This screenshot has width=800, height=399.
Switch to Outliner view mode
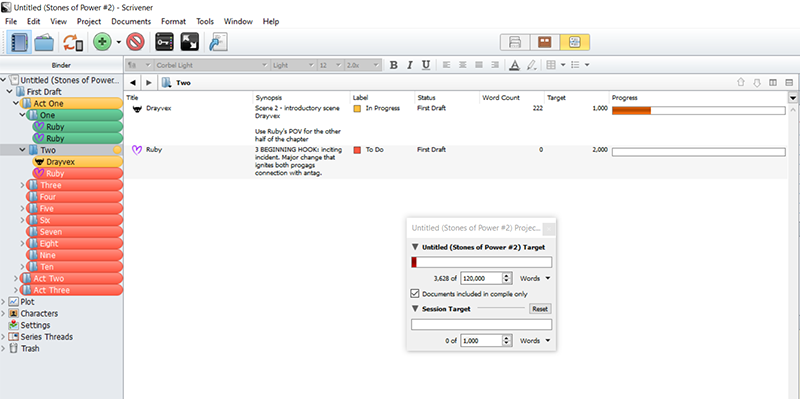pos(574,42)
